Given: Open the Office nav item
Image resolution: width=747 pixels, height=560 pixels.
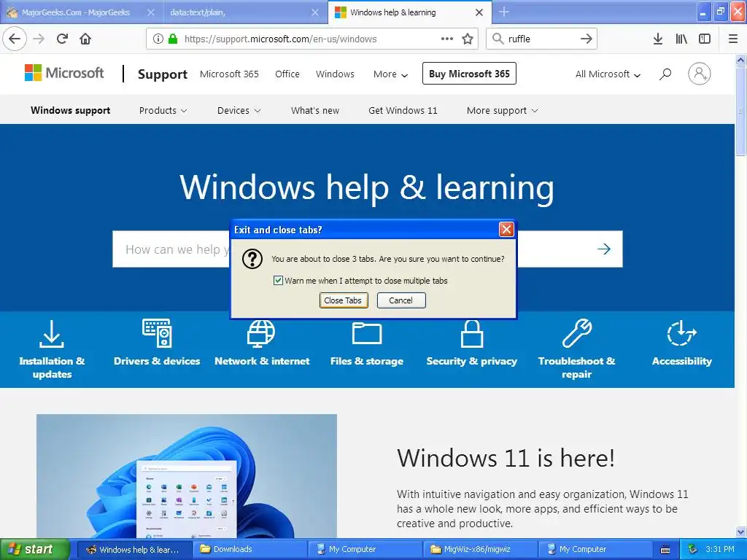Looking at the screenshot, I should pos(287,74).
